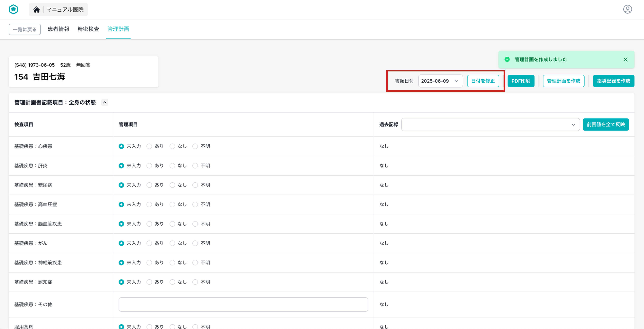Click the PDF印刷 button
Viewport: 644px width, 329px height.
[521, 81]
